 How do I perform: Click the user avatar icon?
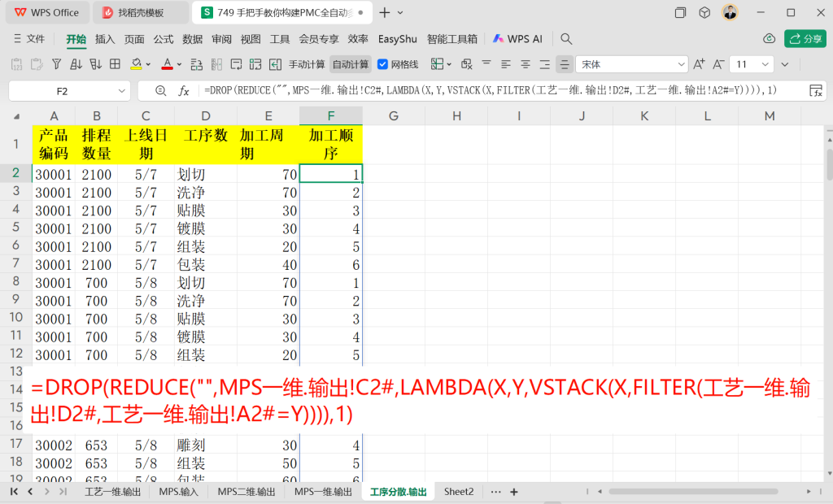pyautogui.click(x=730, y=12)
